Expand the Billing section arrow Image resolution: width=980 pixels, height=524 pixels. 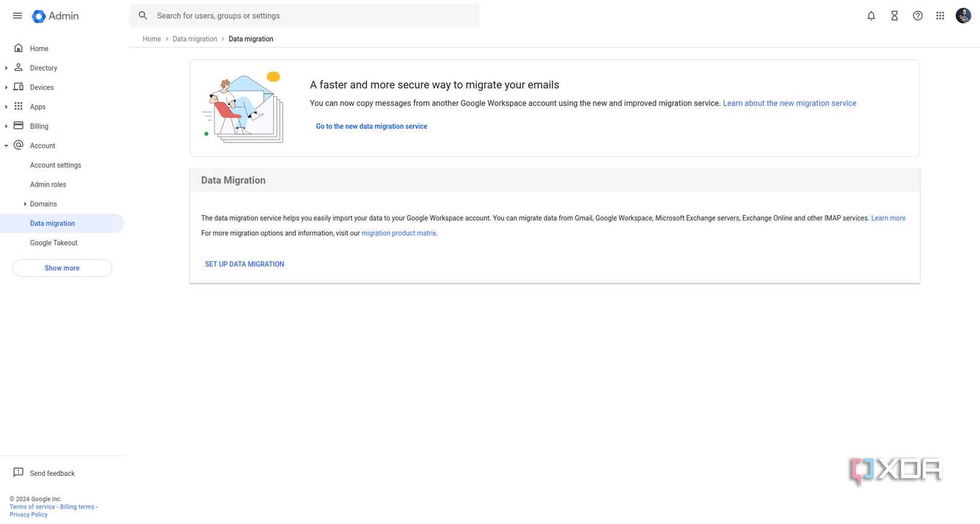tap(7, 126)
